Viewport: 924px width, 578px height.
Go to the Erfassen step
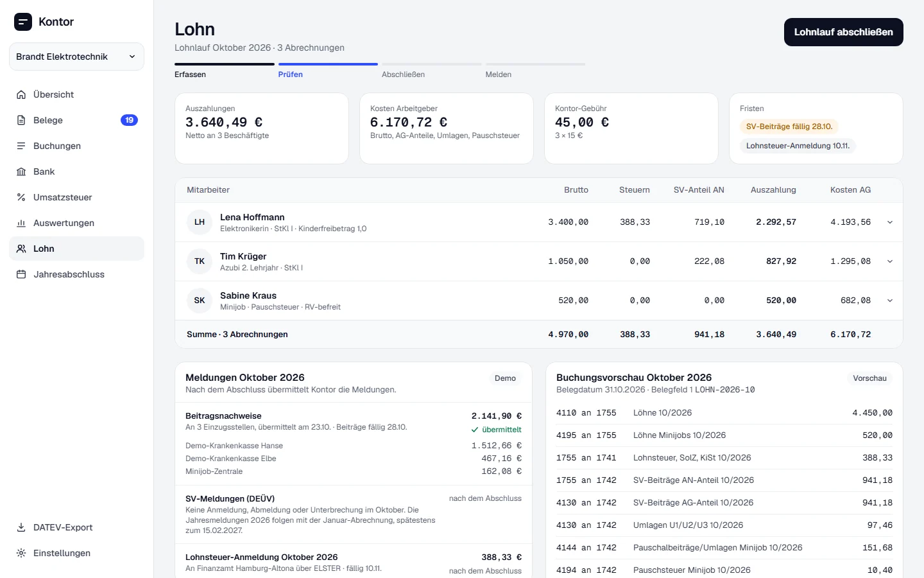pos(225,71)
